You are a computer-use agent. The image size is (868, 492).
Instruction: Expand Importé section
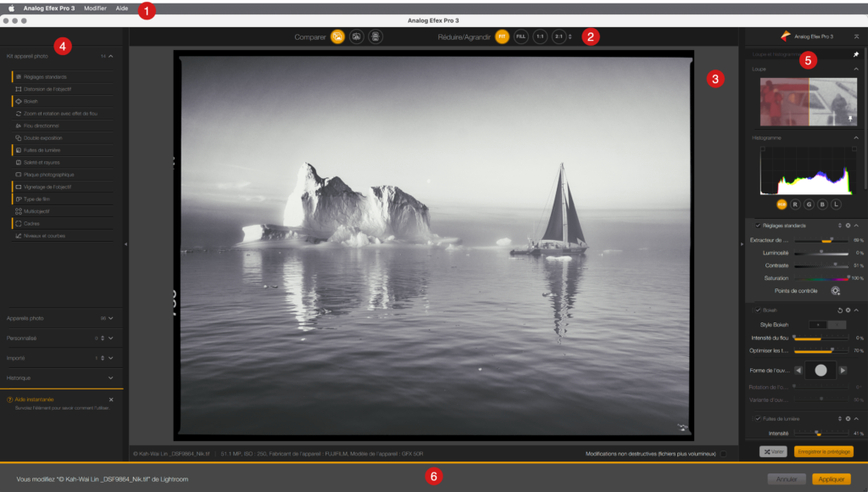111,358
